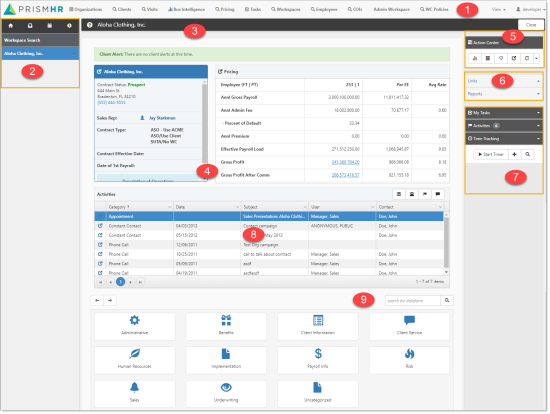Open the Risk flame tile
The image size is (550, 414).
click(409, 360)
